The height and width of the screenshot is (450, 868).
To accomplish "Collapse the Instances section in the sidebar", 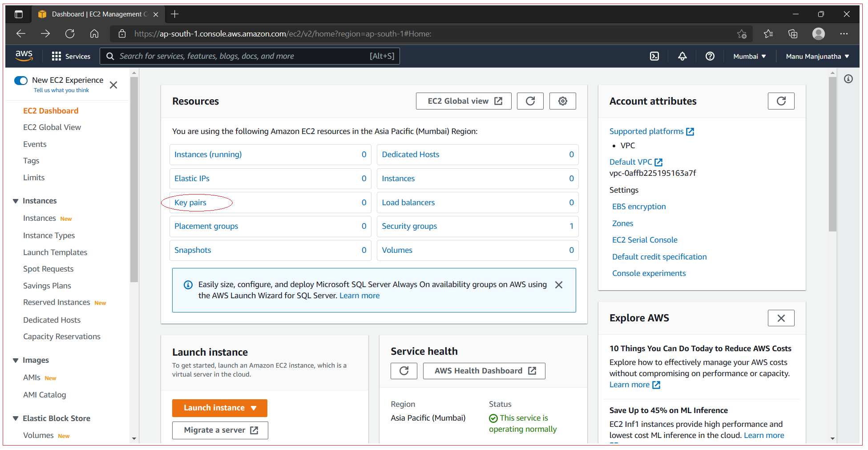I will 16,201.
